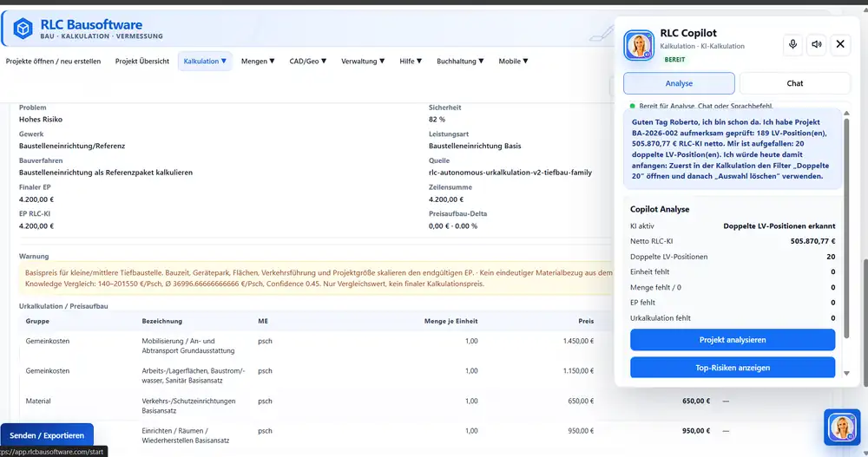
Task: Open the Hilfe dropdown
Action: click(x=411, y=62)
